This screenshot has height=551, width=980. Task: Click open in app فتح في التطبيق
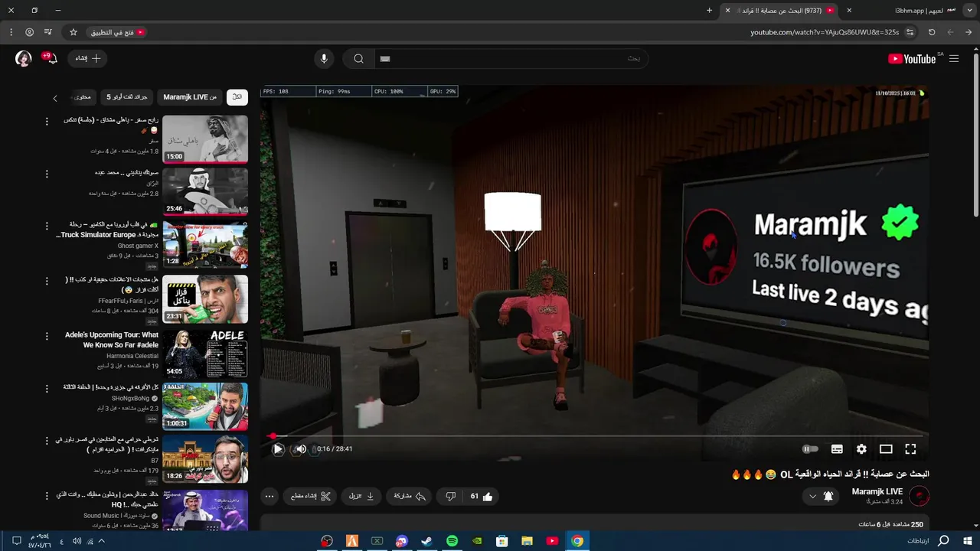pyautogui.click(x=117, y=32)
